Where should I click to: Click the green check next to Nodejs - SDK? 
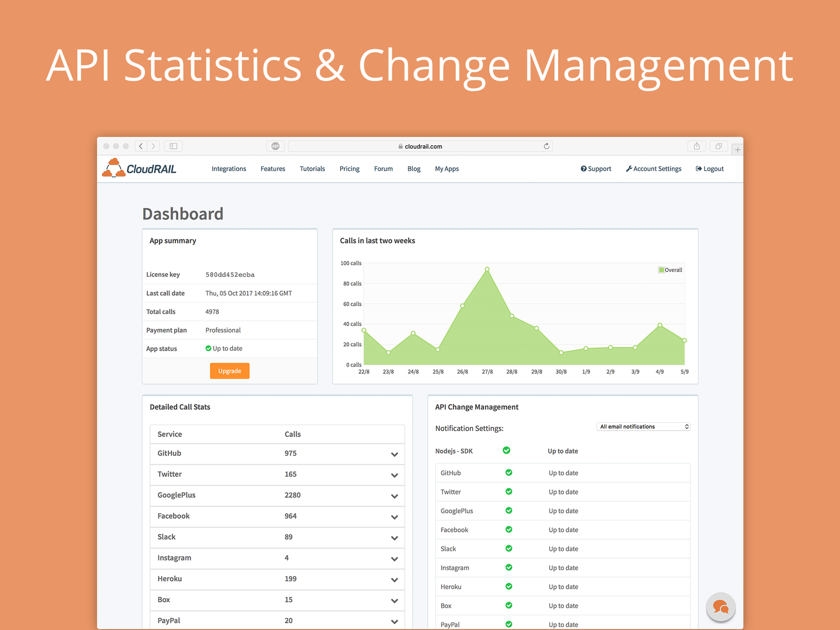[x=507, y=450]
